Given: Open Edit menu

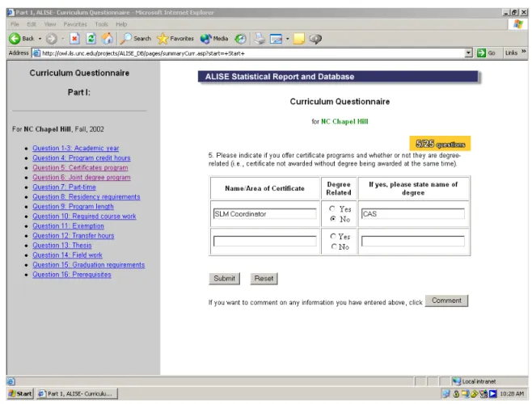Looking at the screenshot, I should click(x=32, y=24).
